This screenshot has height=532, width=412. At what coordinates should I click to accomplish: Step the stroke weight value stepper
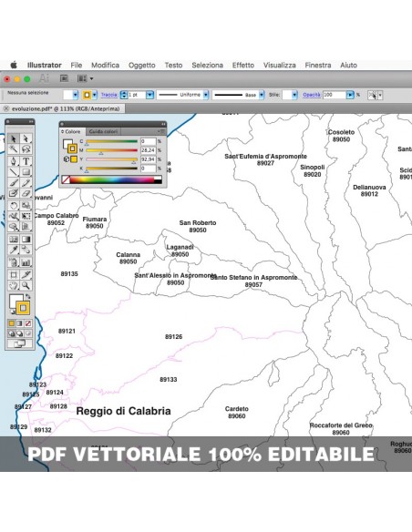pos(124,95)
